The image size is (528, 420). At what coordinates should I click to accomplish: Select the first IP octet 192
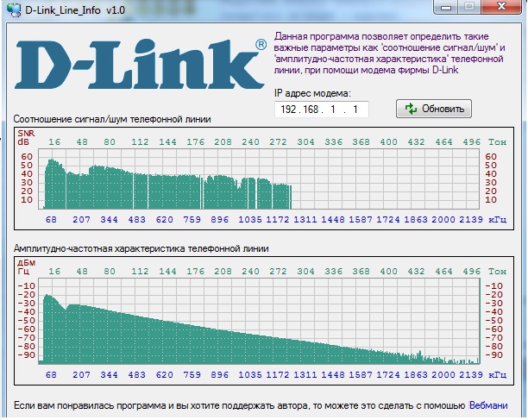[x=288, y=110]
